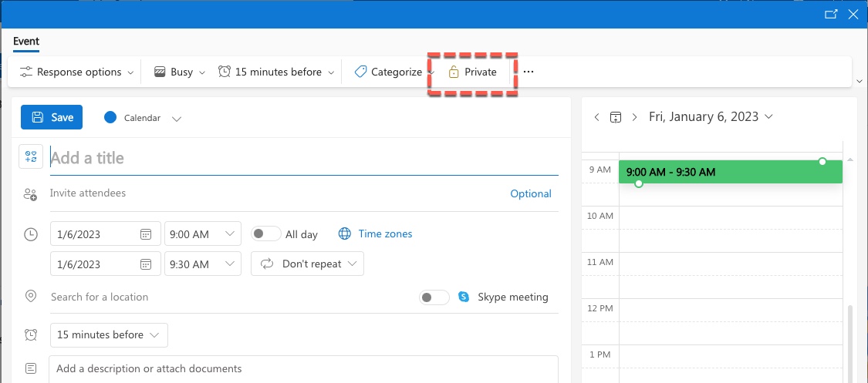Click the 12 PM time slot

(731, 310)
